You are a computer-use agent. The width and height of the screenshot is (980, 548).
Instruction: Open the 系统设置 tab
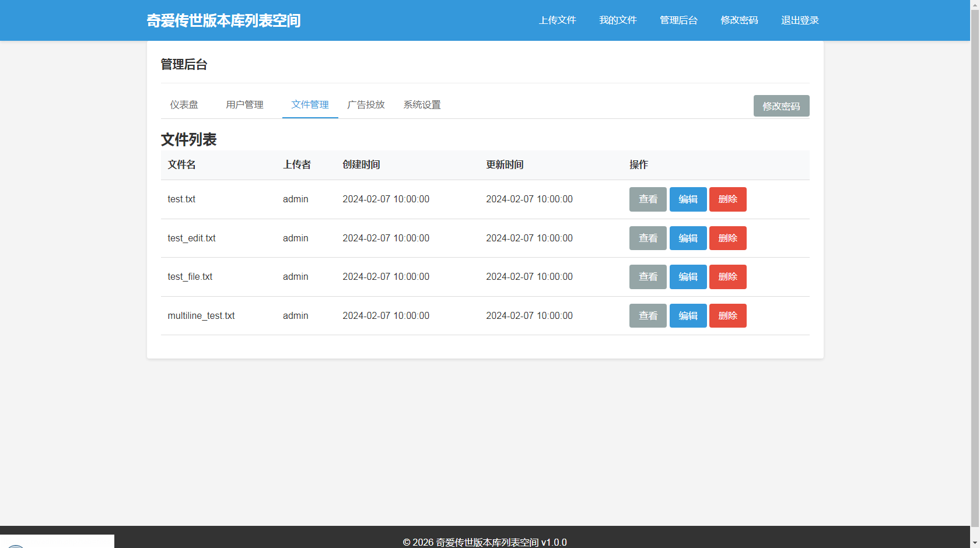click(x=422, y=105)
